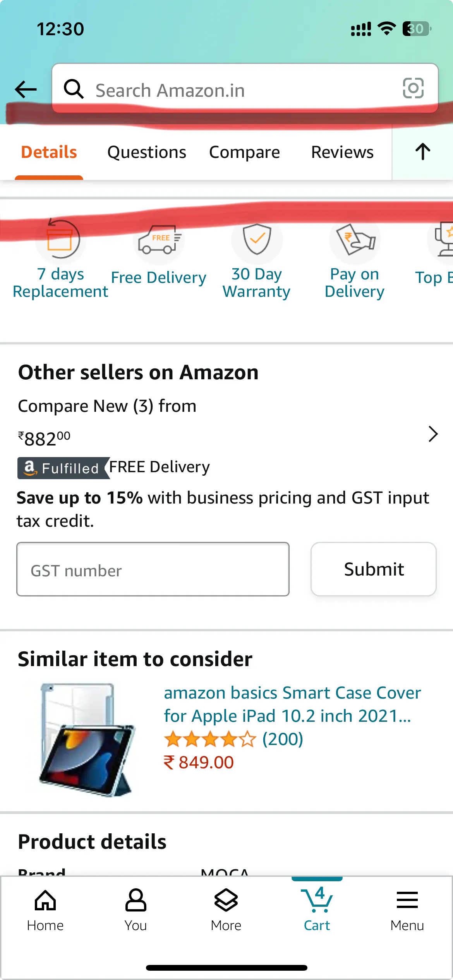Tap the back arrow to go back
Viewport: 453px width, 980px height.
[x=25, y=89]
